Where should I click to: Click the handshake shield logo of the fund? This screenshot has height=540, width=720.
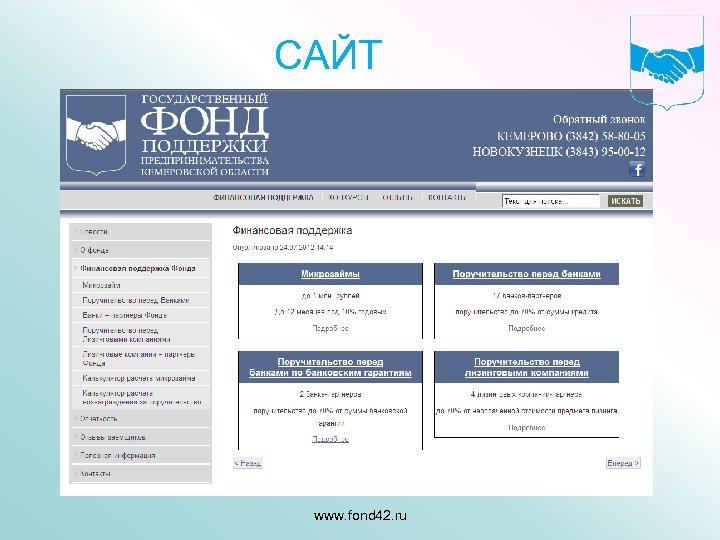[x=96, y=135]
